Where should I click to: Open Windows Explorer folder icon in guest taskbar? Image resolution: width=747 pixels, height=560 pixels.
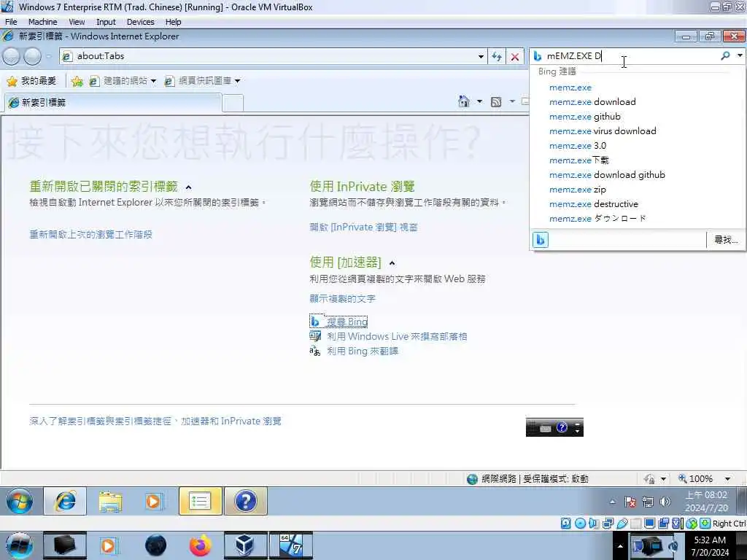click(x=110, y=501)
